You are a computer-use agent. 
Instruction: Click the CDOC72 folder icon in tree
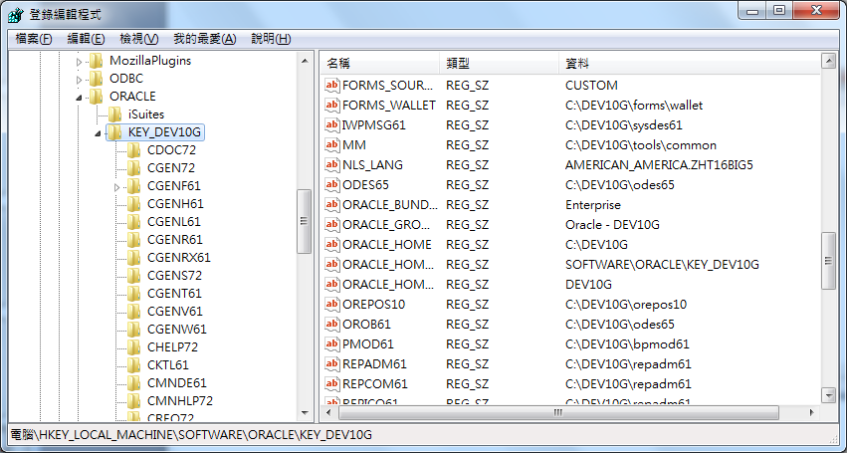133,150
